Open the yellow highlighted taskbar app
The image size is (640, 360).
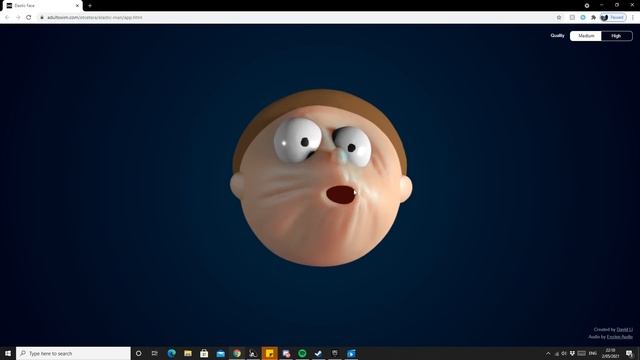tap(269, 353)
